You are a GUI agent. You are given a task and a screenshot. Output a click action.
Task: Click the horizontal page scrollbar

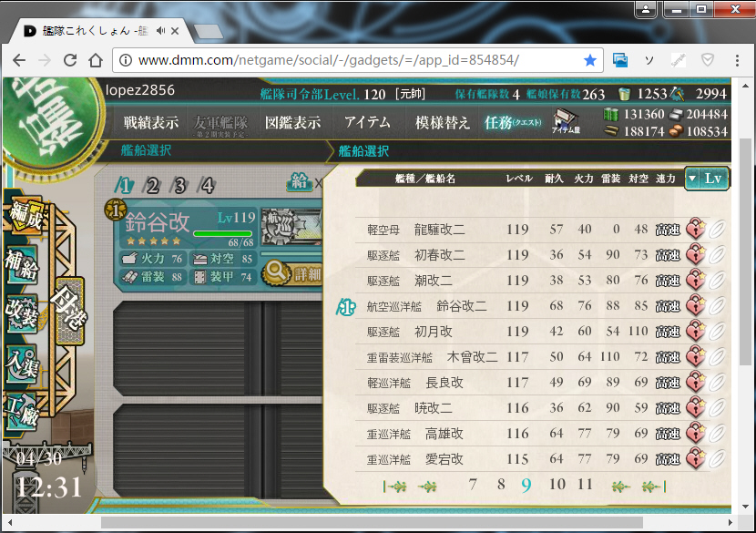click(372, 522)
